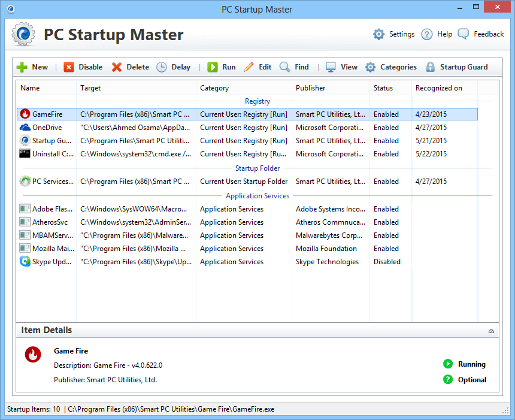This screenshot has width=515, height=420.
Task: Open the Startup Guard shield icon
Action: coord(431,67)
